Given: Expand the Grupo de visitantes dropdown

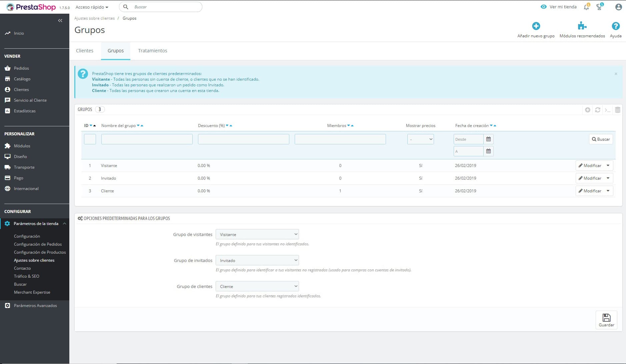Looking at the screenshot, I should (x=257, y=234).
